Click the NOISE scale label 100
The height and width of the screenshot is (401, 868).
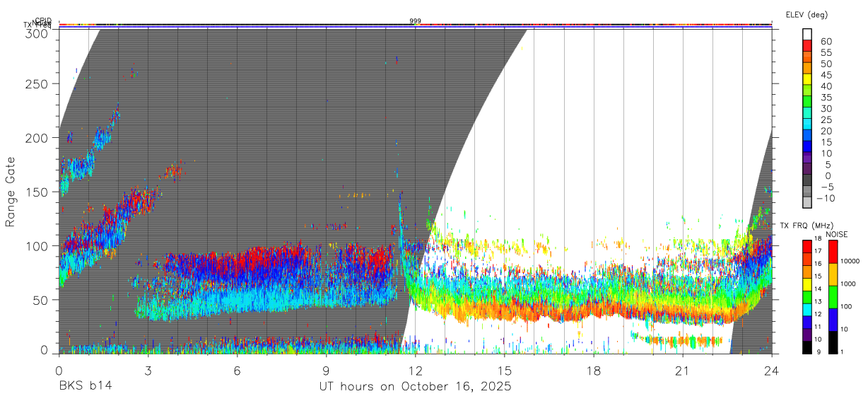point(846,306)
